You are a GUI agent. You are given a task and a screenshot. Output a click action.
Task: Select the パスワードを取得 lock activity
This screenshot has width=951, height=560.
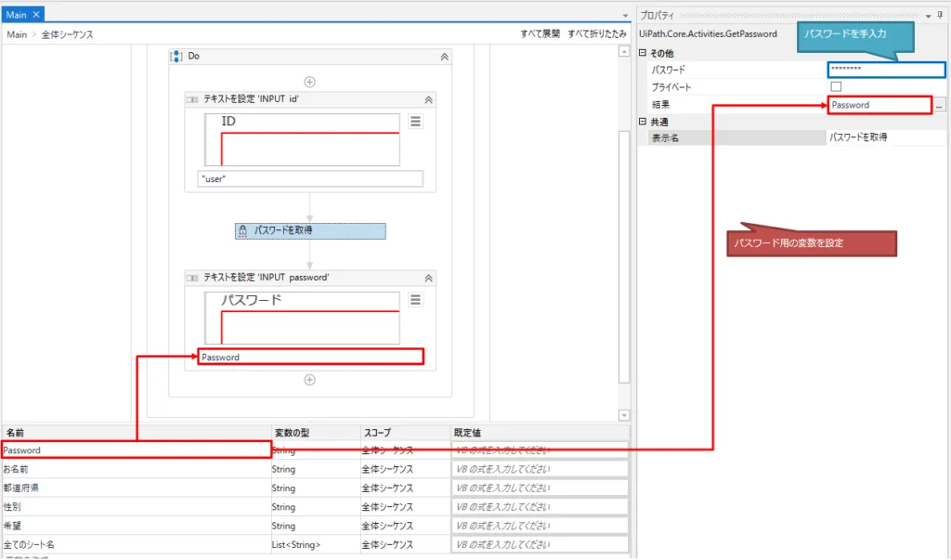pos(310,230)
